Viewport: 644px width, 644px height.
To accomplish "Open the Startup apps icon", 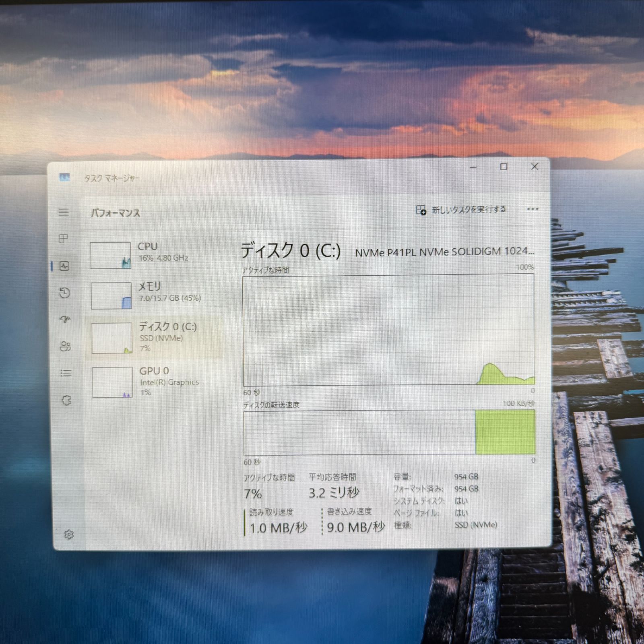I will pos(65,320).
